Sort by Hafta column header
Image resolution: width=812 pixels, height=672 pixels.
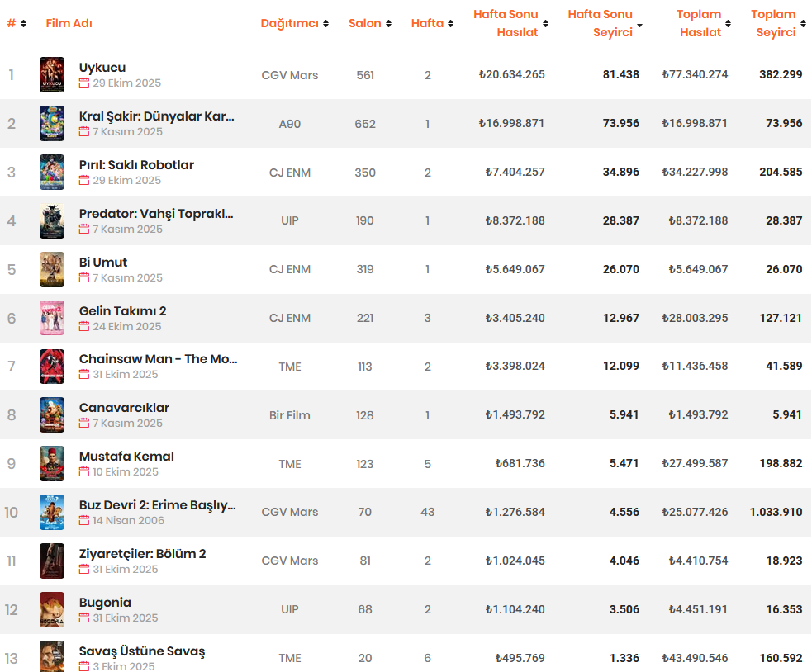[x=432, y=23]
